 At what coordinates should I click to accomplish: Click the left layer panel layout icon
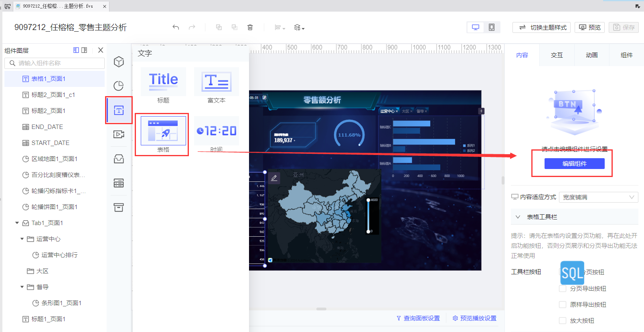[x=76, y=50]
